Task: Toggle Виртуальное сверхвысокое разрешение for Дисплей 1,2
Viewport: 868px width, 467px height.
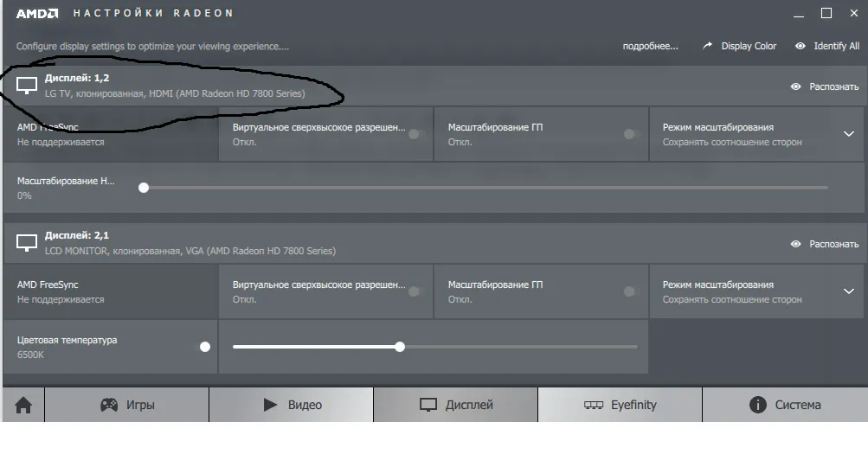Action: tap(417, 134)
